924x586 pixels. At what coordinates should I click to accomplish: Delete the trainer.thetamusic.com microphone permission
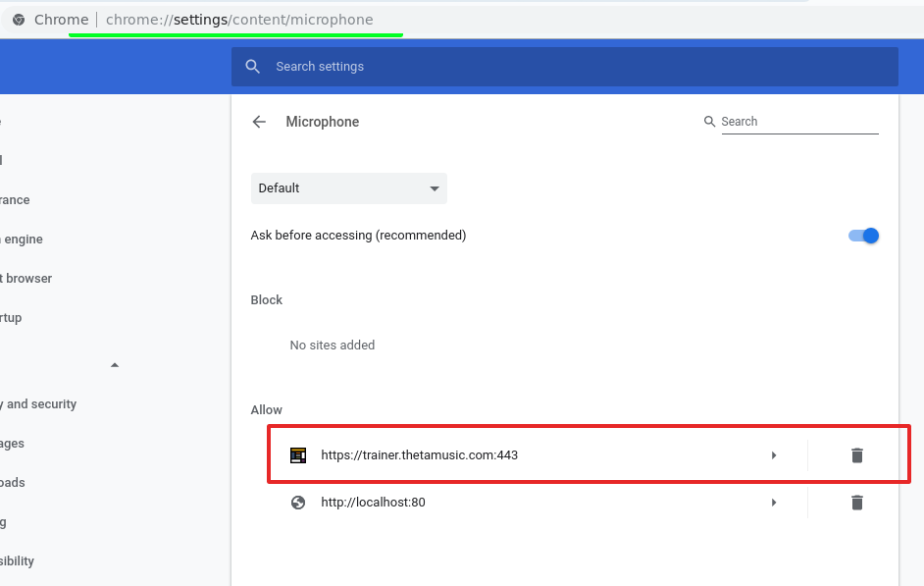coord(856,454)
